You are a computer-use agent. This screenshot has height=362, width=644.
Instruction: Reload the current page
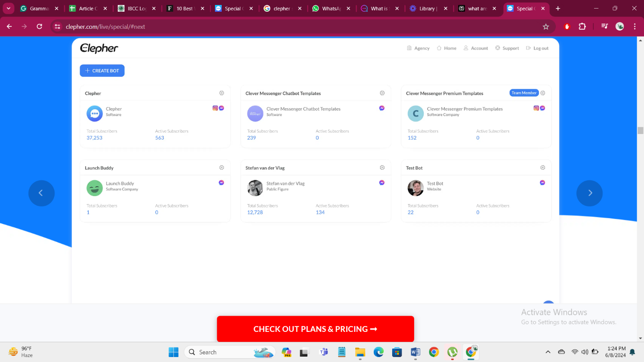(x=39, y=27)
